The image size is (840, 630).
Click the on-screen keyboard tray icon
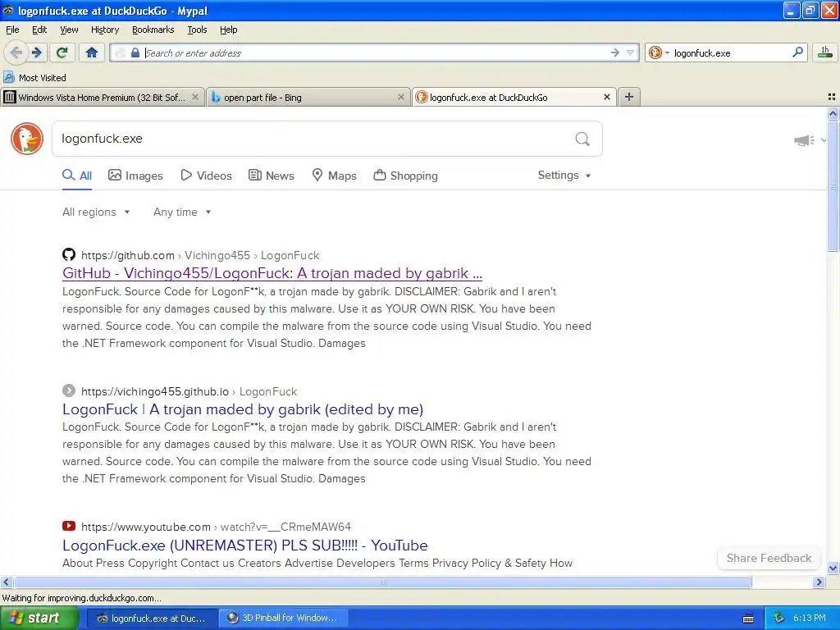tap(748, 619)
